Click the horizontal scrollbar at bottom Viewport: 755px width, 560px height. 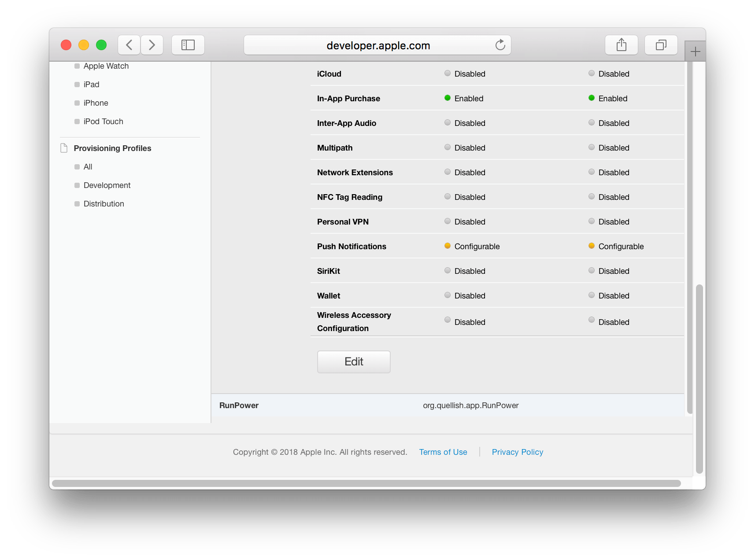[x=366, y=483]
